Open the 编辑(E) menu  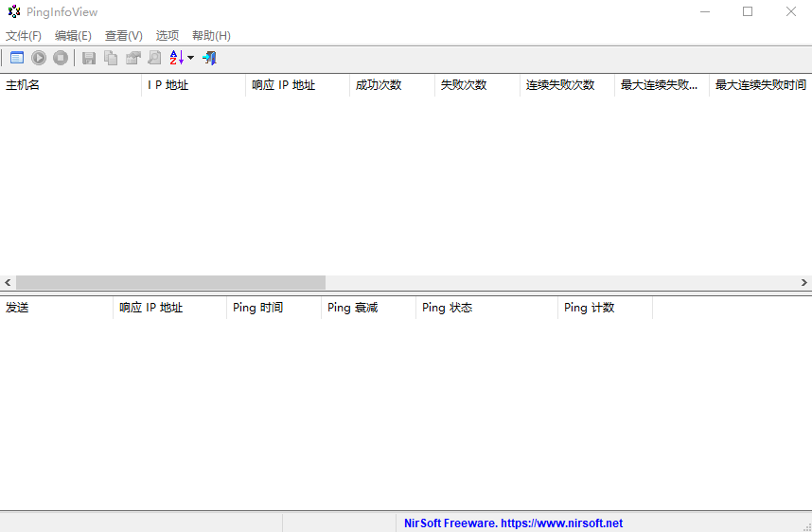pyautogui.click(x=73, y=35)
